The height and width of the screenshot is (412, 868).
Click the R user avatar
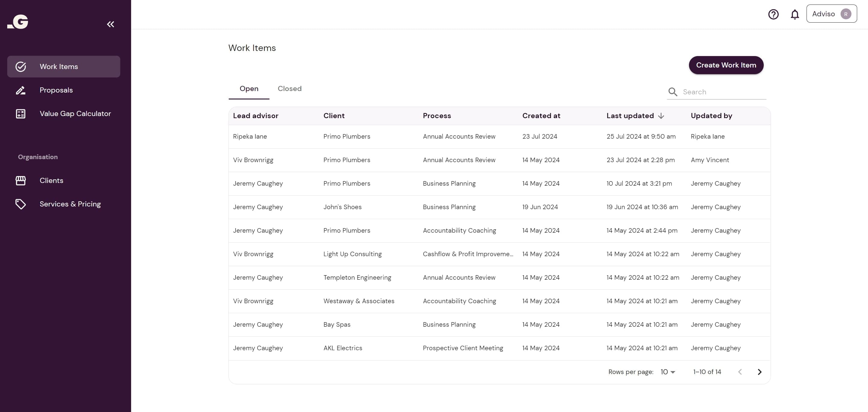tap(846, 14)
